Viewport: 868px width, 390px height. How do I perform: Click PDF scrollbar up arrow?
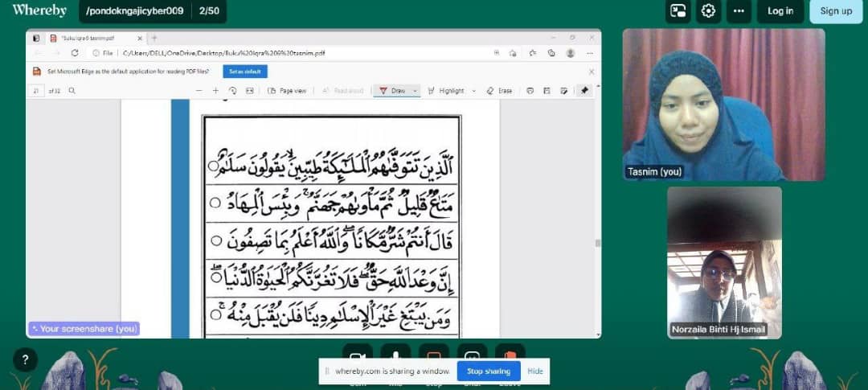pos(598,87)
